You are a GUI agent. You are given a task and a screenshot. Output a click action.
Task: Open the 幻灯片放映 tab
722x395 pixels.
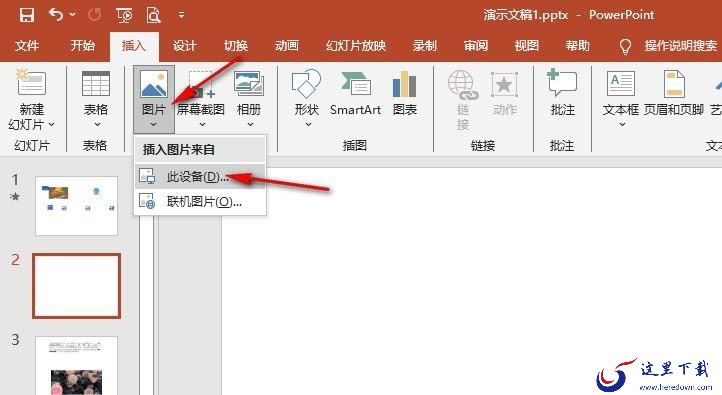tap(355, 46)
